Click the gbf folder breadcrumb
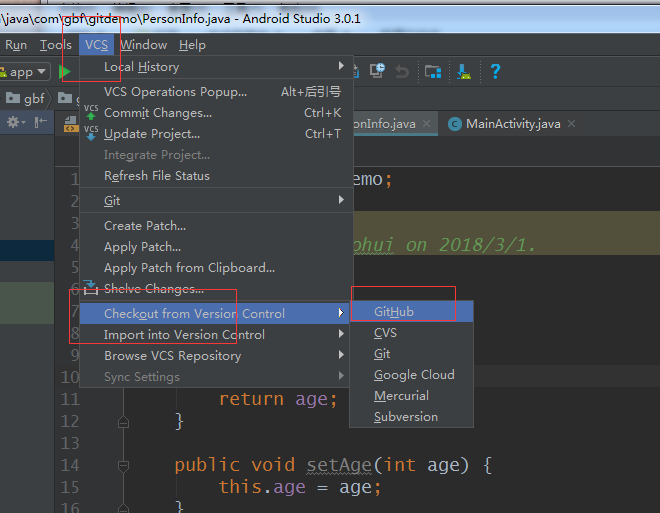 (26, 98)
